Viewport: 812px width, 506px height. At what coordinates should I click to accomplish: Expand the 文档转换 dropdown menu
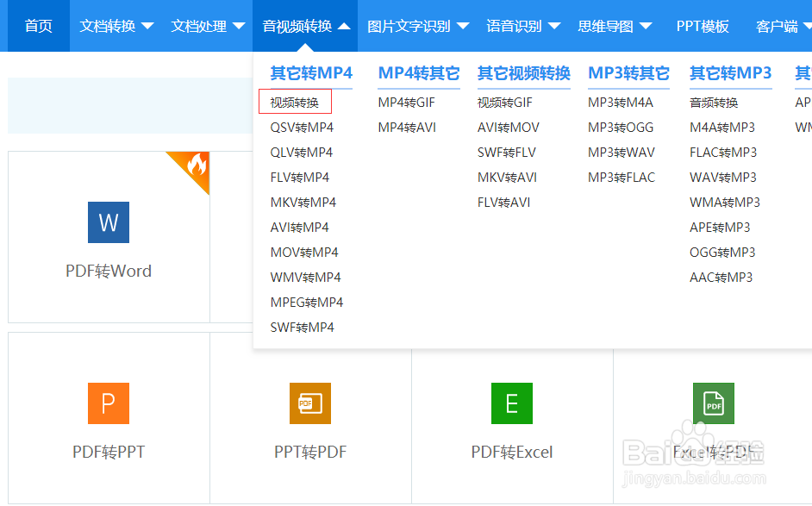click(116, 26)
